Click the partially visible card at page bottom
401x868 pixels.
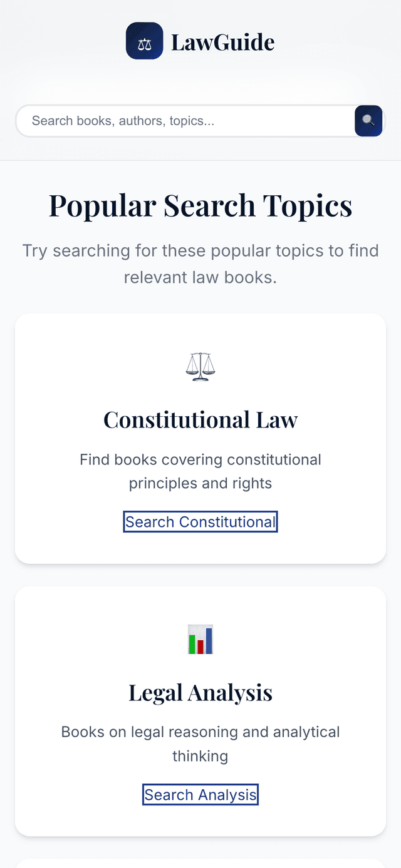tap(200, 864)
